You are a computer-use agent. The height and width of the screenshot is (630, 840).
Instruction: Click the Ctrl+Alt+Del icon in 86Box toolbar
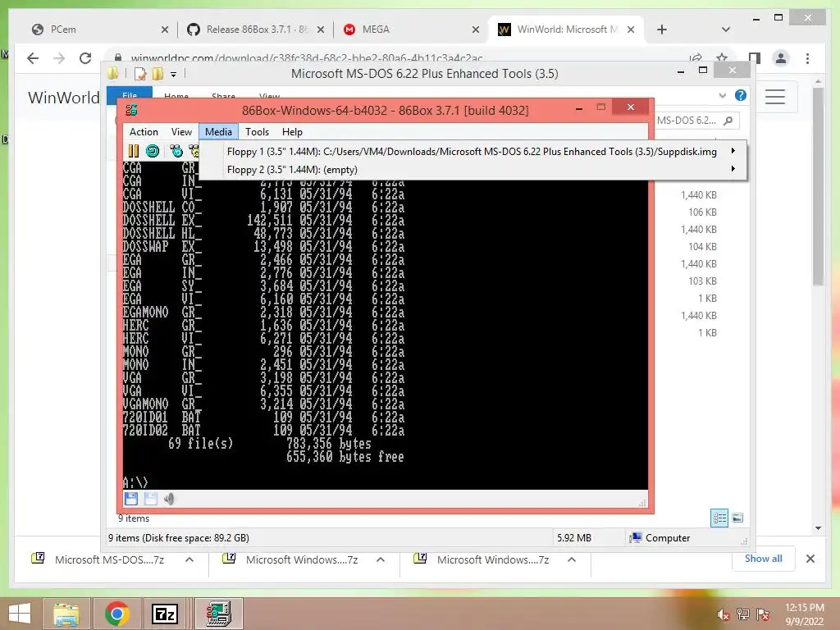pyautogui.click(x=176, y=152)
